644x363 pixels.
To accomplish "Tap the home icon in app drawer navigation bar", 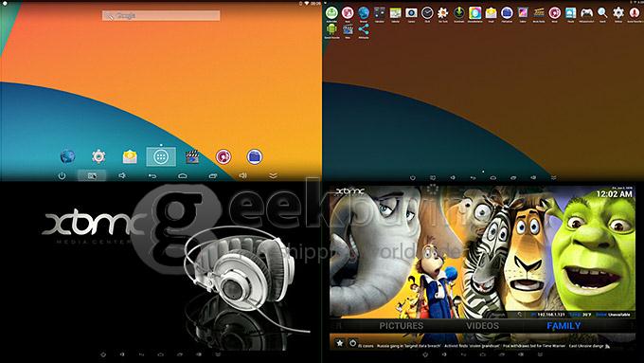I will coord(492,177).
